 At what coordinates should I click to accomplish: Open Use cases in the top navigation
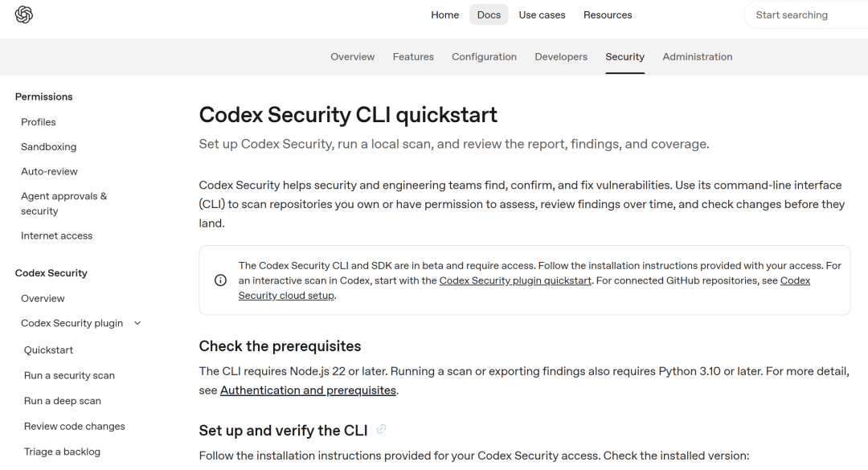point(542,15)
